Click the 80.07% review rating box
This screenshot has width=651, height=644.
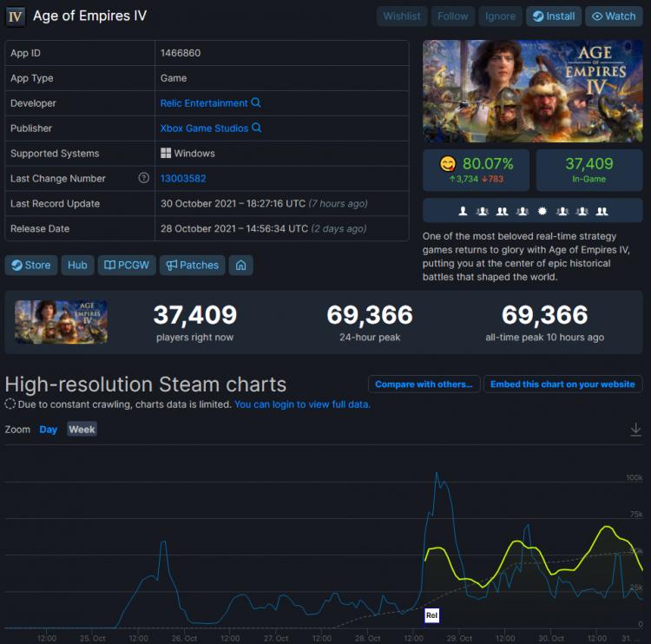tap(476, 170)
